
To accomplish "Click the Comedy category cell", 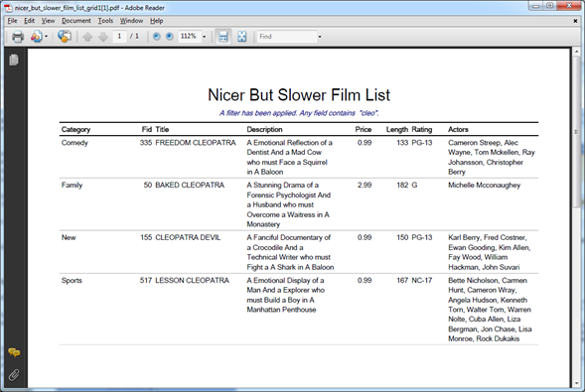I will 74,143.
